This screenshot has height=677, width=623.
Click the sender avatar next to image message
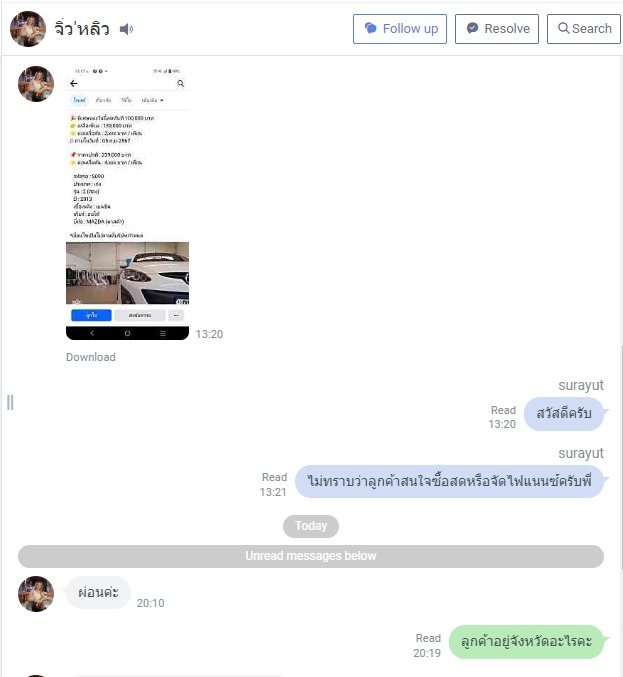point(36,84)
